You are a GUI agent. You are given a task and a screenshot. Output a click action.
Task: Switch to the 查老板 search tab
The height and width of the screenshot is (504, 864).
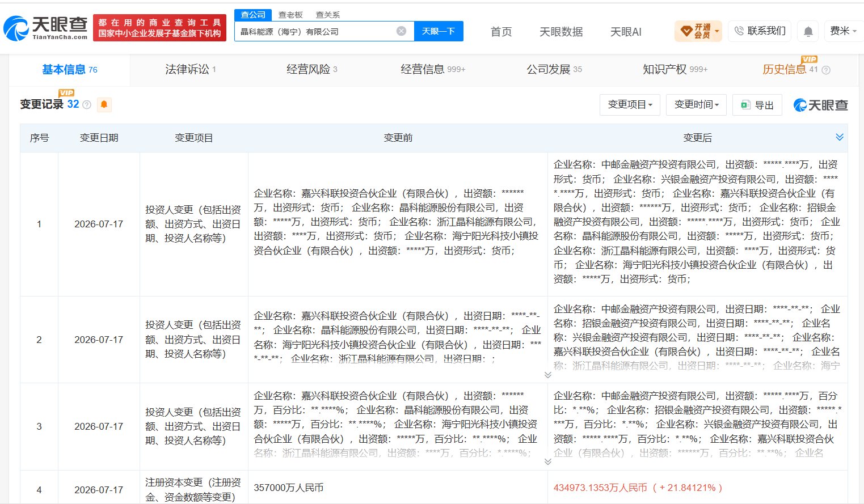coord(290,15)
